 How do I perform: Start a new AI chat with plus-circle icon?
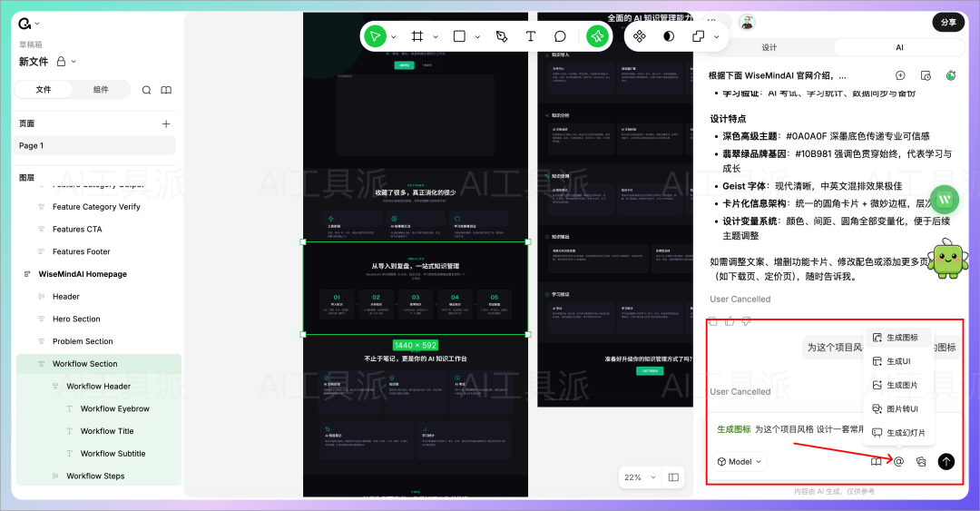click(900, 75)
